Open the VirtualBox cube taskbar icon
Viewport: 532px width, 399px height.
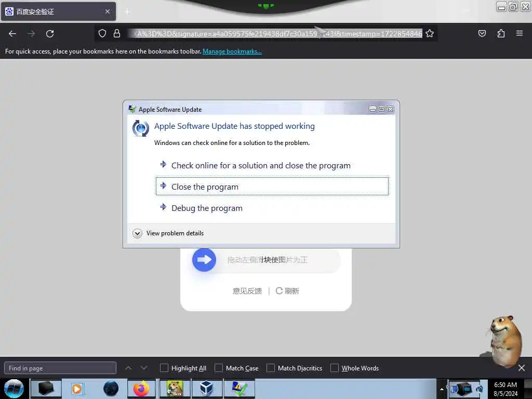[206, 389]
